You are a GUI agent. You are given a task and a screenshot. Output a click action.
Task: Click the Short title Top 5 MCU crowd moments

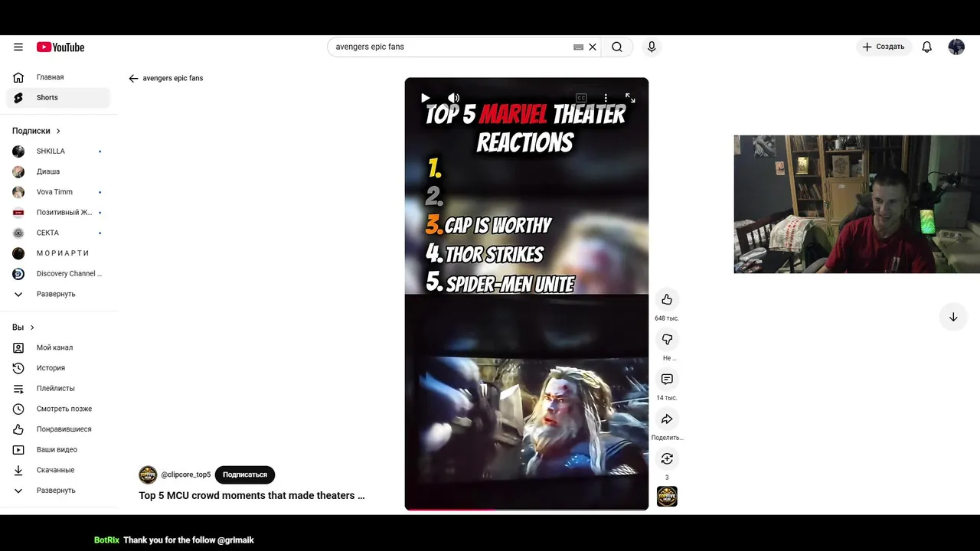252,495
